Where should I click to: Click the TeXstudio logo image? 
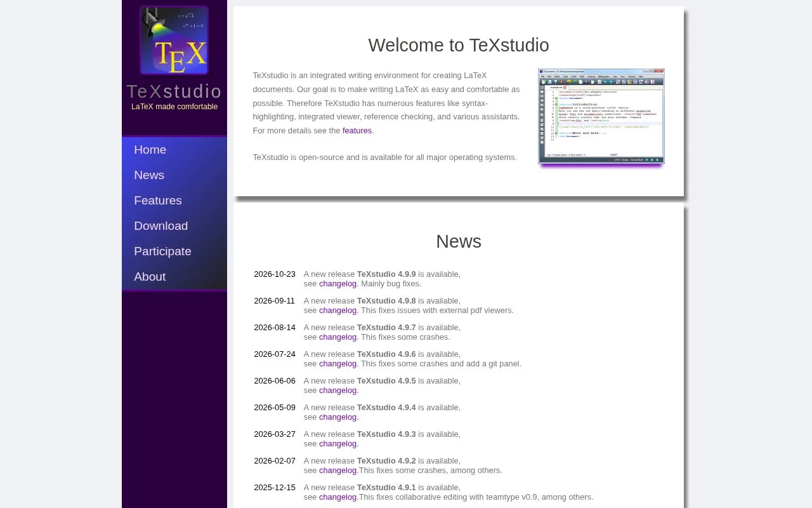(x=174, y=41)
